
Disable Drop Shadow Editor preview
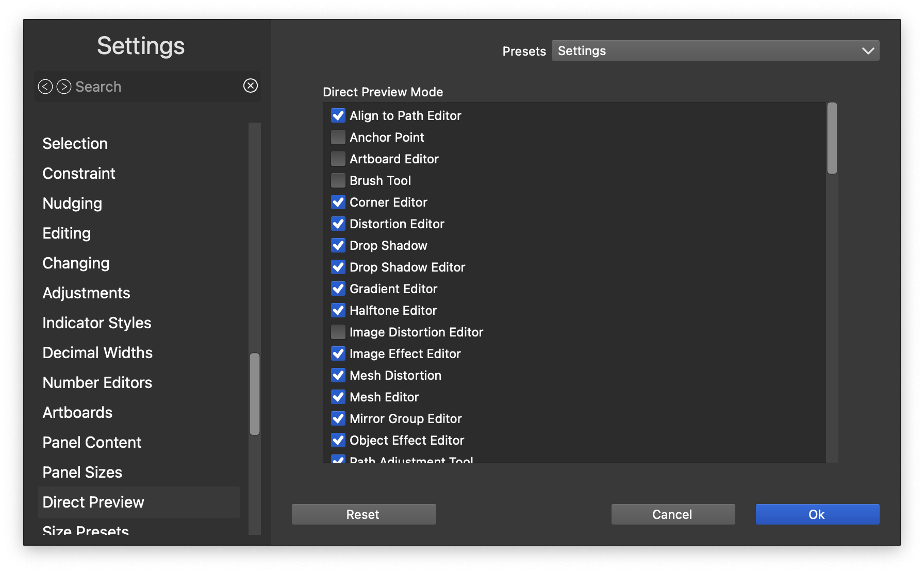(338, 267)
